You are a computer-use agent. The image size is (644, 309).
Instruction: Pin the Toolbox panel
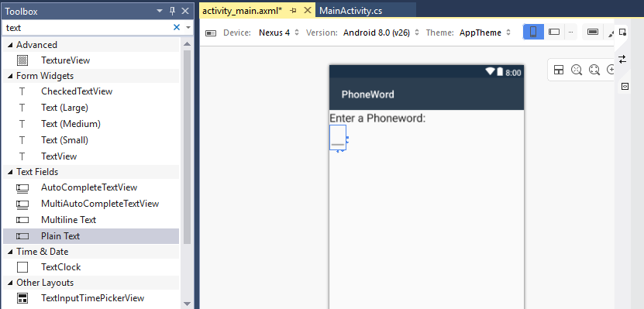point(173,11)
